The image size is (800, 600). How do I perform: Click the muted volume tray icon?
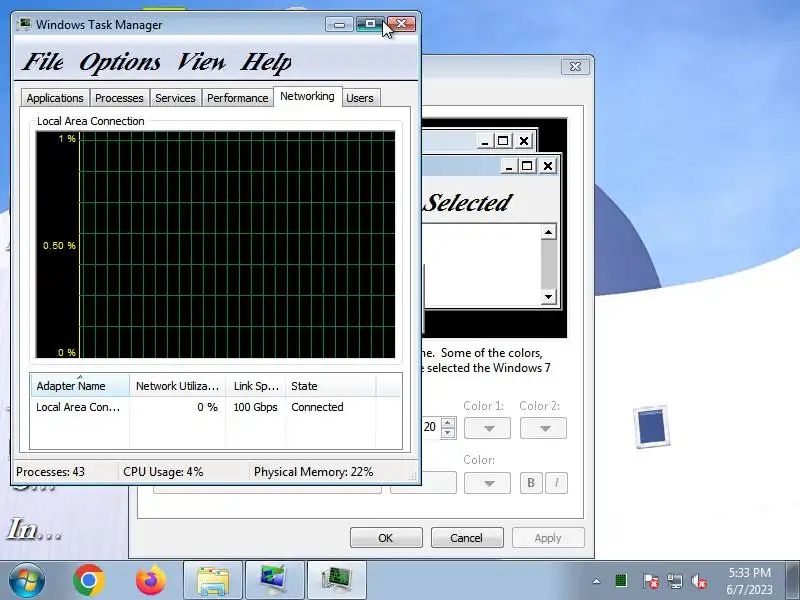(x=699, y=581)
